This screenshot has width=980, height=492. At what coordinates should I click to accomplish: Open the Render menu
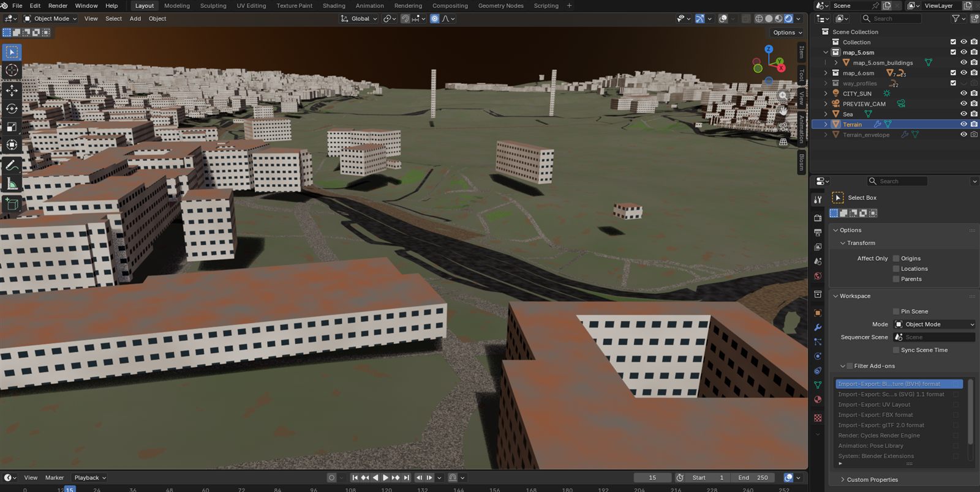[58, 6]
